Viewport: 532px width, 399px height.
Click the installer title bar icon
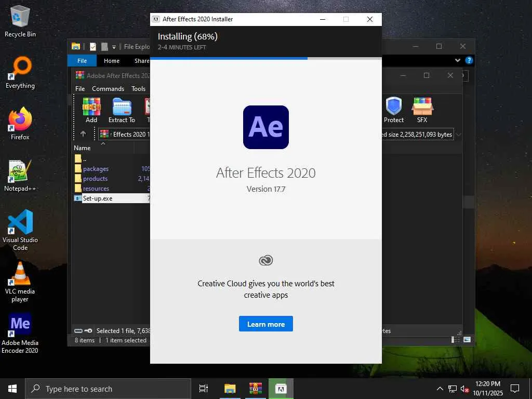(156, 19)
